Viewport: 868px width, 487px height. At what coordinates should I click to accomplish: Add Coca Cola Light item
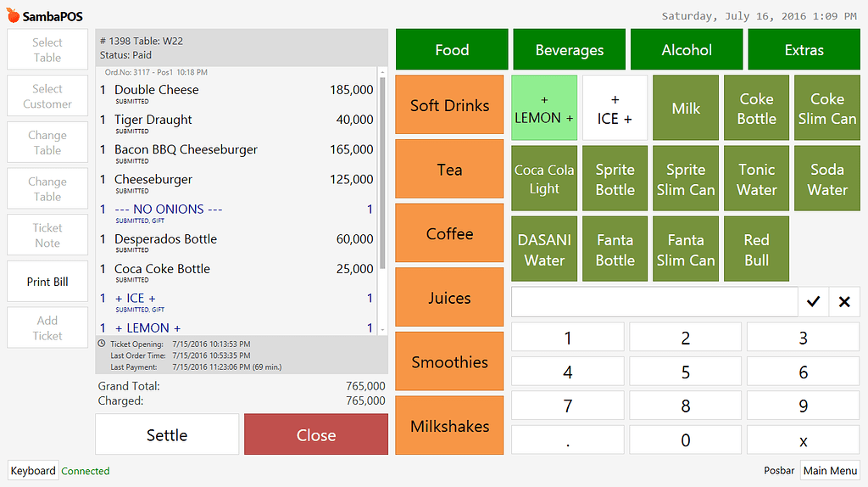point(544,178)
